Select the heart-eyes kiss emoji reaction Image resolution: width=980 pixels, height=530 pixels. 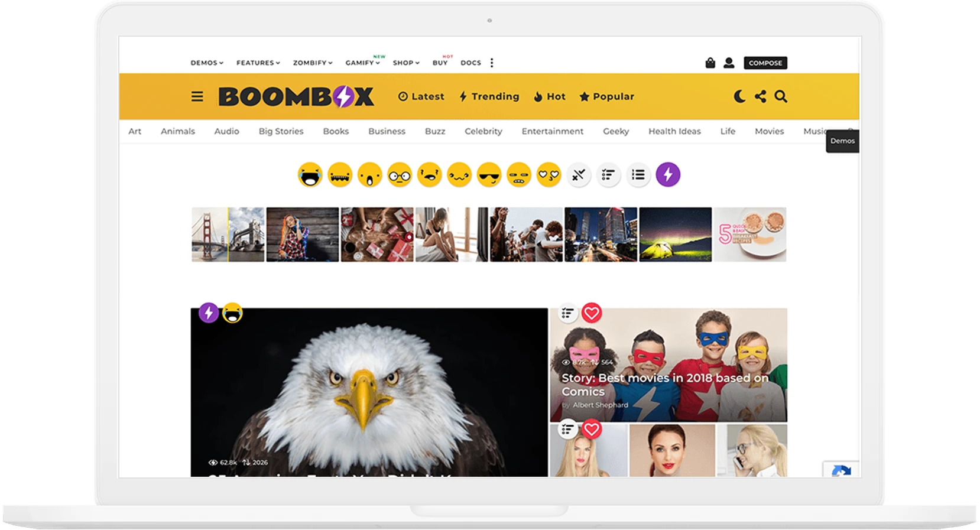tap(549, 175)
